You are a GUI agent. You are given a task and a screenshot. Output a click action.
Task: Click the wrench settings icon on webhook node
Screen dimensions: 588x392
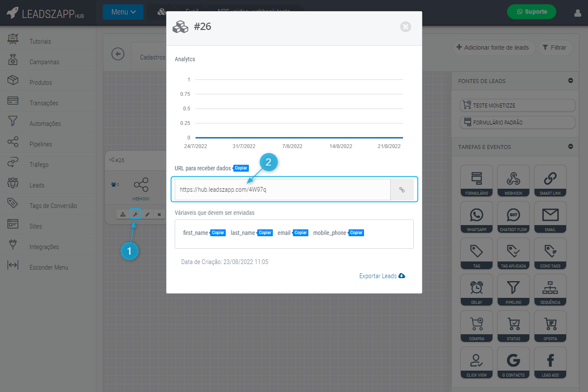[135, 214]
